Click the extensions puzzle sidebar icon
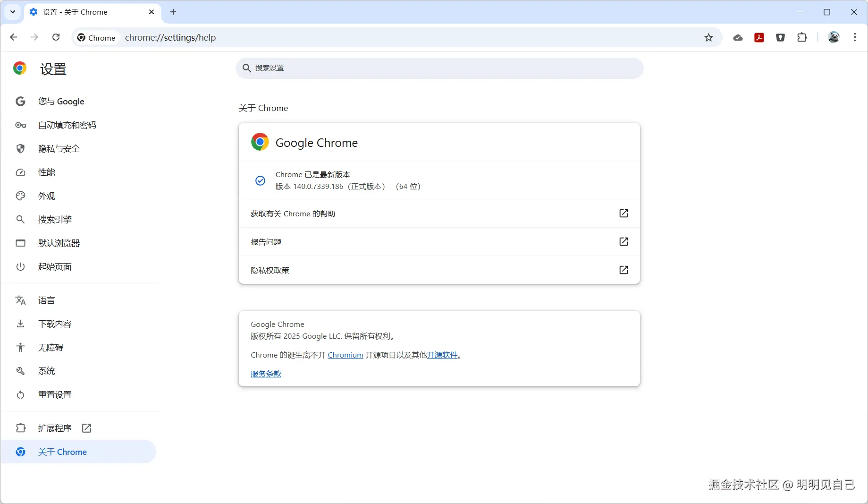 (20, 428)
